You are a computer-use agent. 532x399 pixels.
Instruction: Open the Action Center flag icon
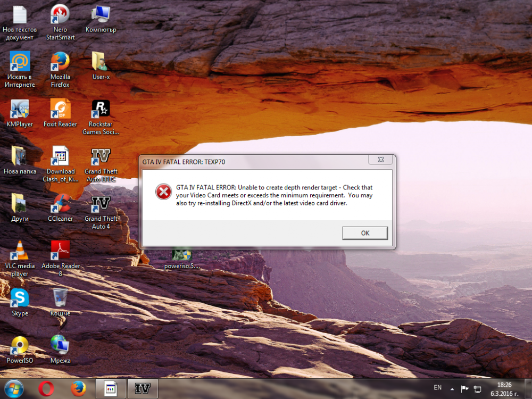(x=464, y=389)
